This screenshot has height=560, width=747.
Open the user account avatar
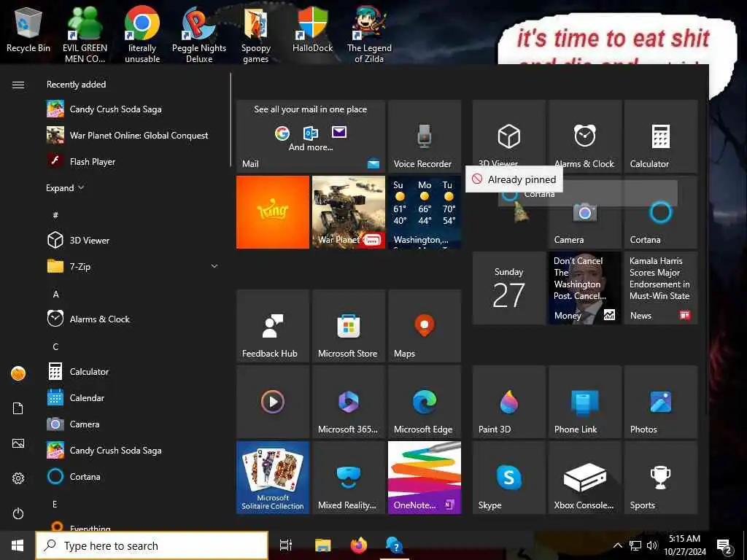[18, 373]
